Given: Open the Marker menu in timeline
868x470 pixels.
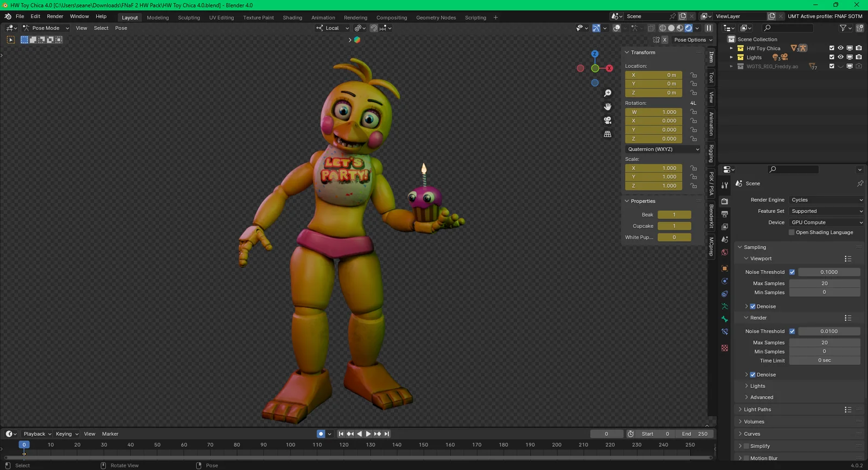Looking at the screenshot, I should [110, 434].
